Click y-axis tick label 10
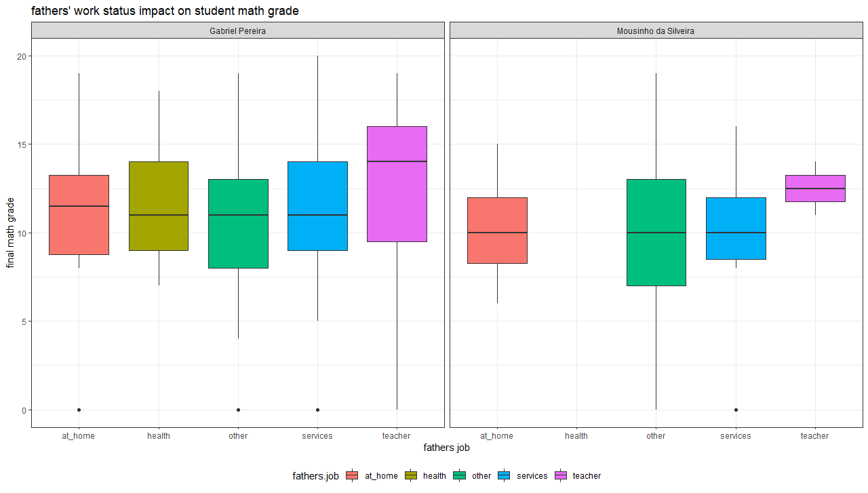868x493 pixels. [22, 233]
